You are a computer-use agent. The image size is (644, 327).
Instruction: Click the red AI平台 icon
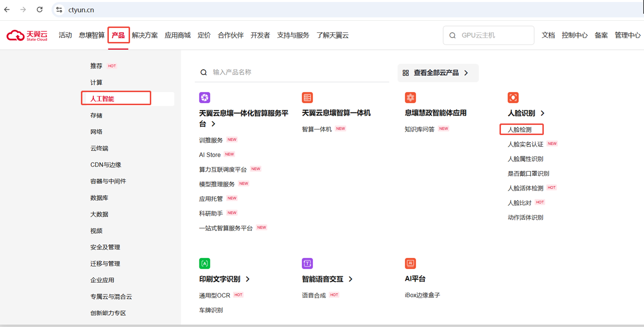(x=410, y=263)
